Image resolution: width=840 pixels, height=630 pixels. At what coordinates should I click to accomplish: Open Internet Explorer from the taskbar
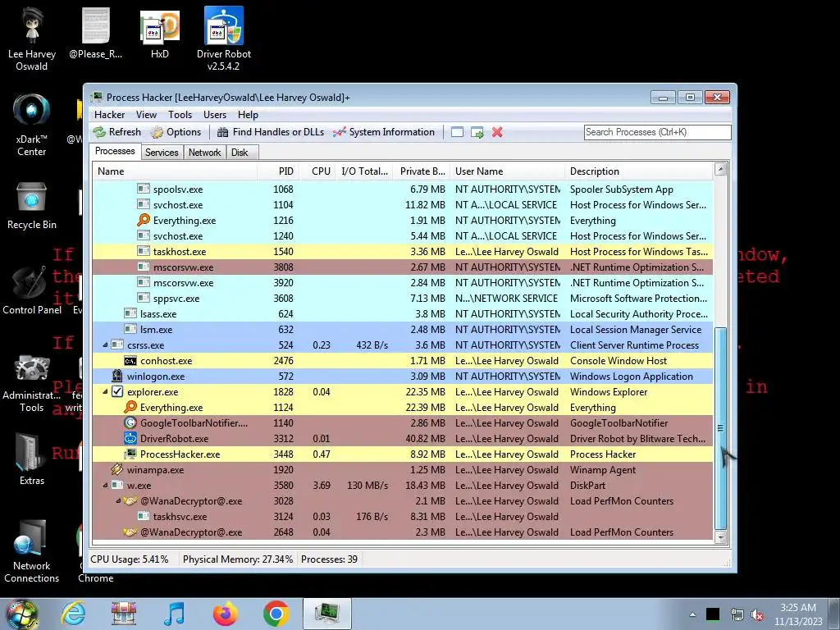pos(73,614)
